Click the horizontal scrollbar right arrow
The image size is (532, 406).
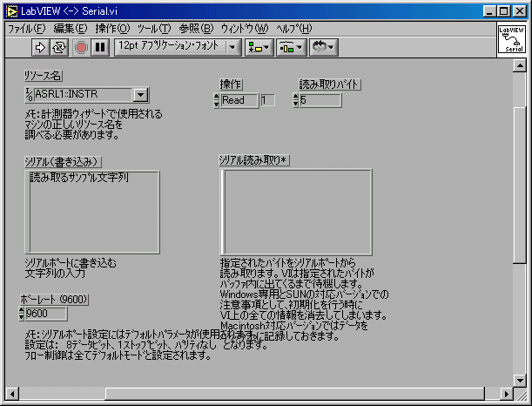coord(507,394)
